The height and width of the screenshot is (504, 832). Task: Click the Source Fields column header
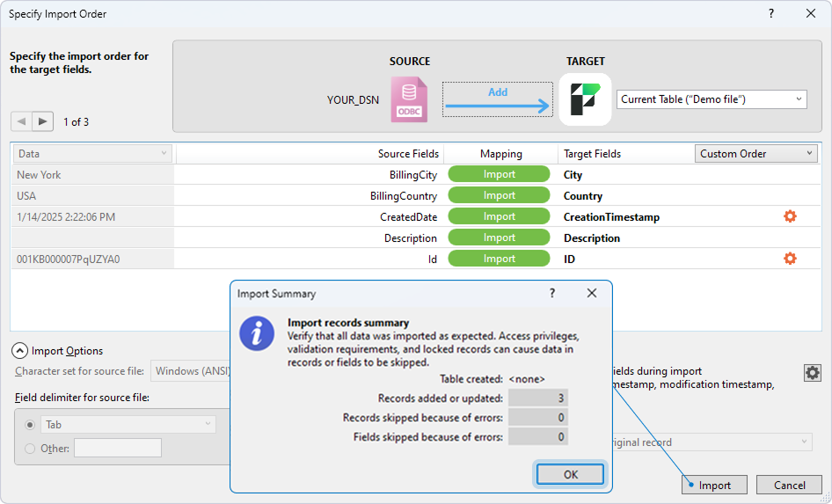click(408, 154)
